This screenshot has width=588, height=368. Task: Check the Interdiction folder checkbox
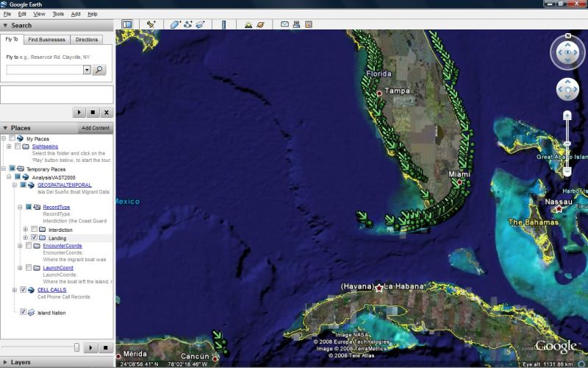[x=34, y=229]
